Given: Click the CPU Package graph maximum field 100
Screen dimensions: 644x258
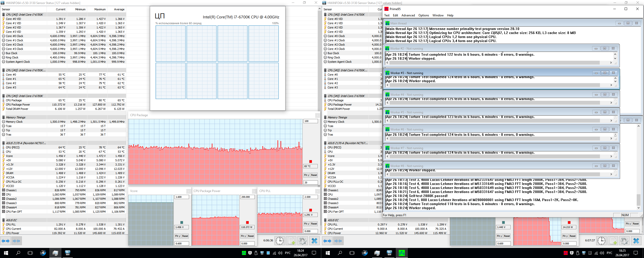Looking at the screenshot, I should pos(310,121).
